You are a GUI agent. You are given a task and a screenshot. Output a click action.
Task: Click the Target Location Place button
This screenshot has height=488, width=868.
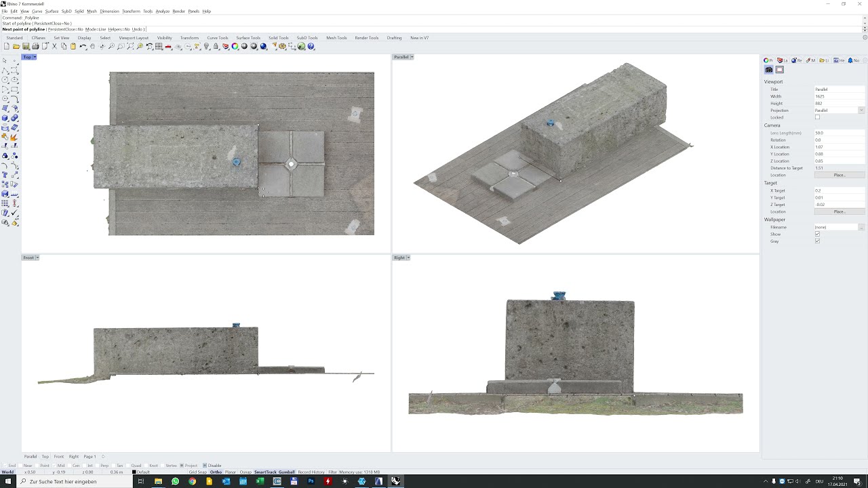click(x=840, y=211)
